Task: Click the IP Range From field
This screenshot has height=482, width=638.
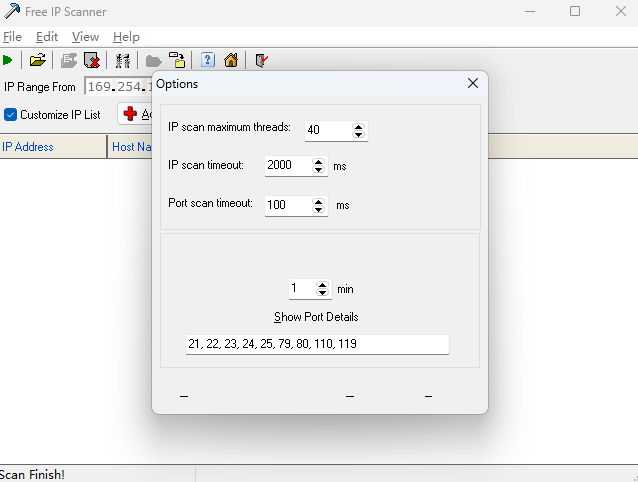Action: pos(118,87)
